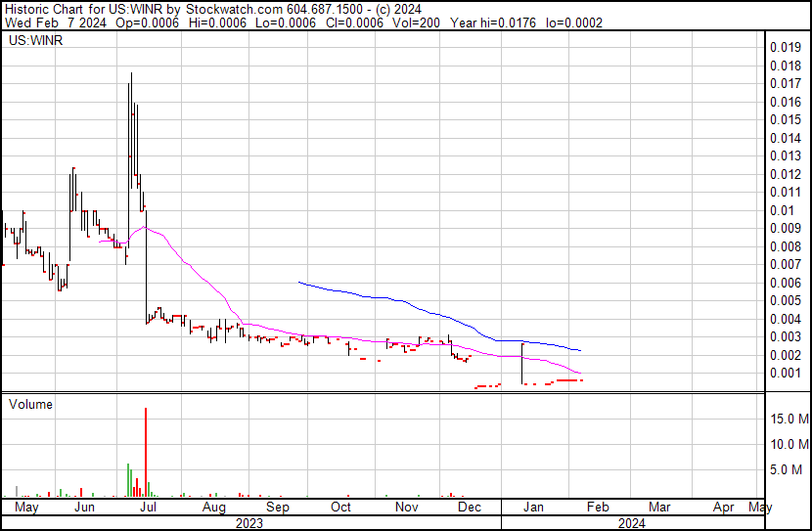The width and height of the screenshot is (812, 531).
Task: Click the 15.0 M volume axis label
Action: [788, 419]
